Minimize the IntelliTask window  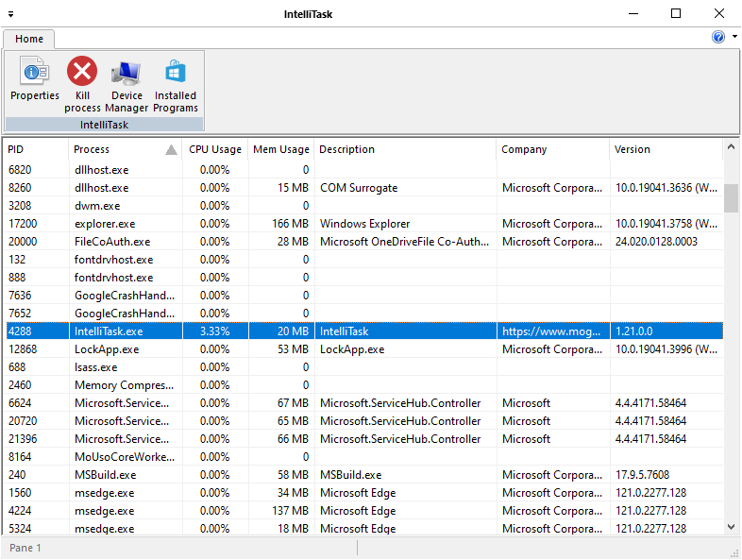[633, 14]
